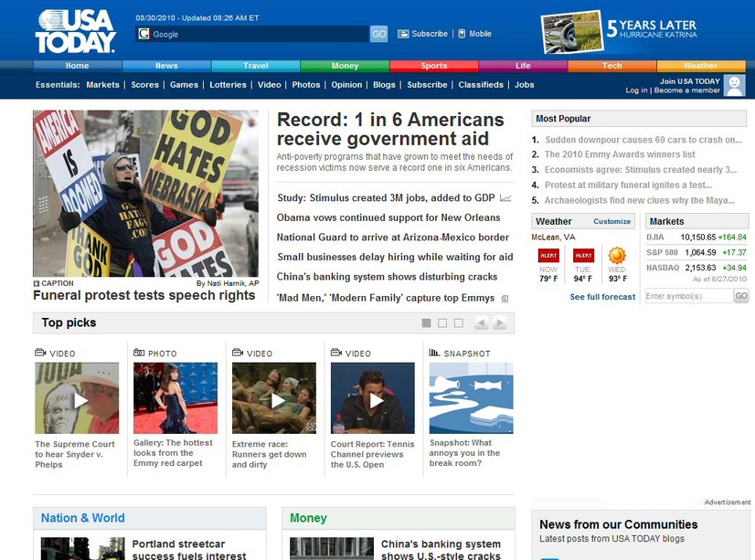Click the TUE weather alert icon
Image resolution: width=755 pixels, height=560 pixels.
[583, 256]
